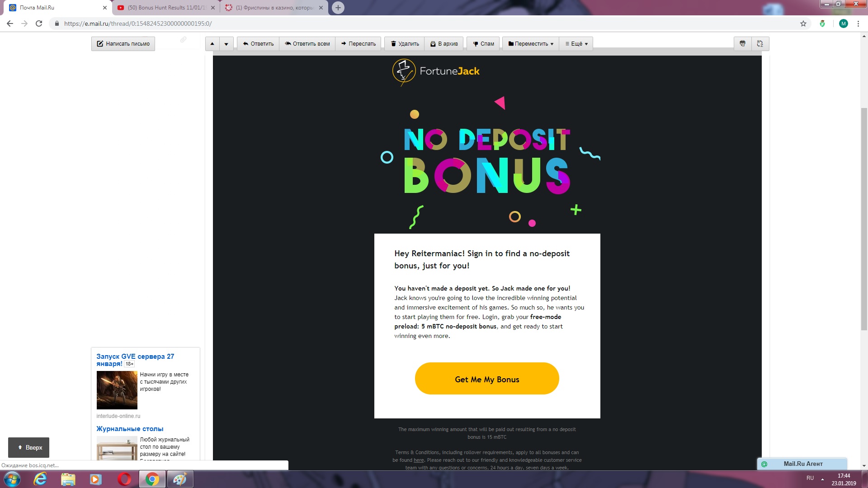Expand the Mail.Ru Агент panel
The height and width of the screenshot is (488, 868).
pos(802,464)
